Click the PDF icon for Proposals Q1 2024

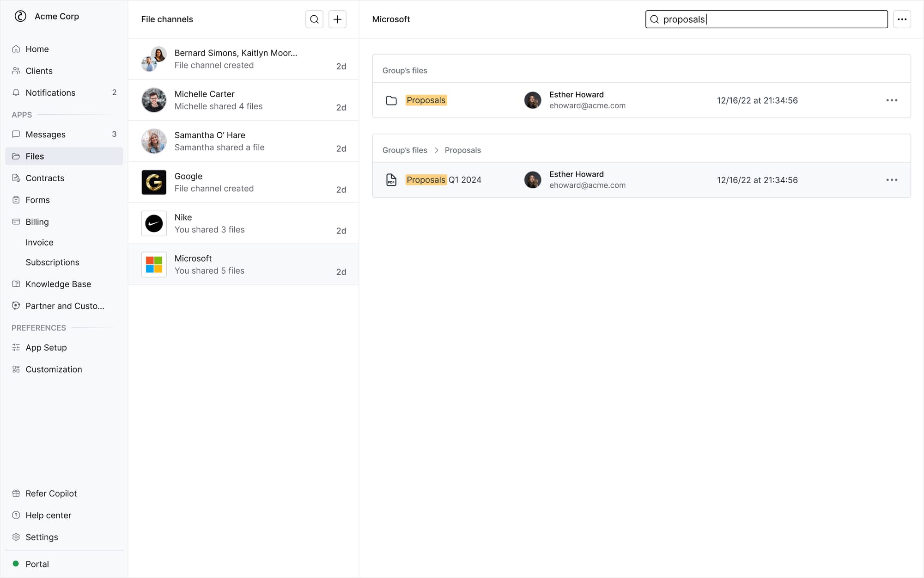[391, 180]
